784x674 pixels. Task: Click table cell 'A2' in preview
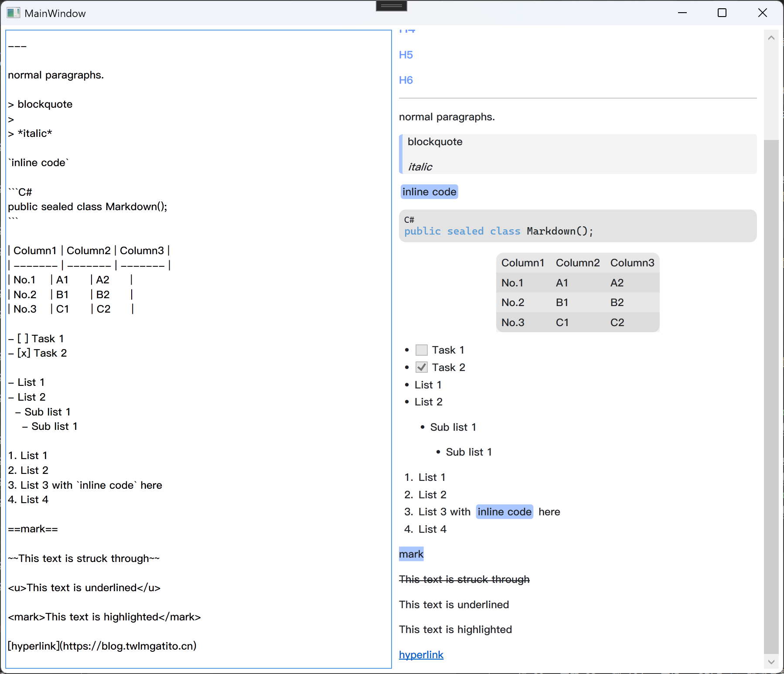[617, 283]
